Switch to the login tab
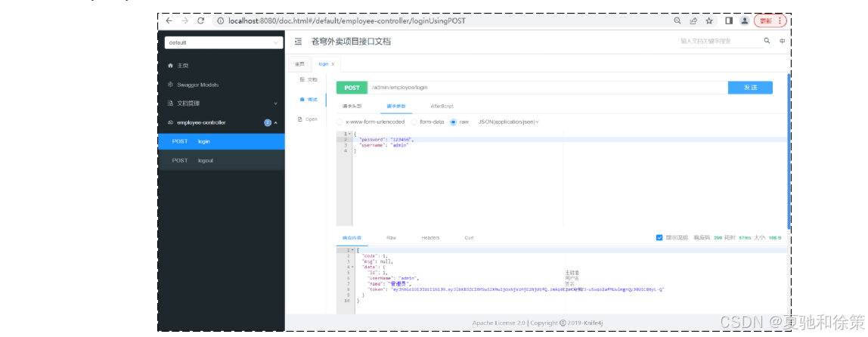Screen dimensions: 868x337 coord(326,64)
